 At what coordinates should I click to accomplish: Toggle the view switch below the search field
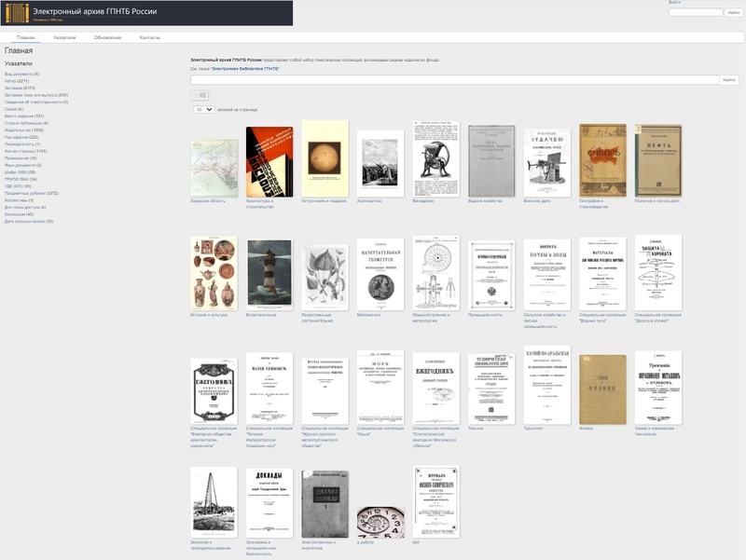pos(200,95)
